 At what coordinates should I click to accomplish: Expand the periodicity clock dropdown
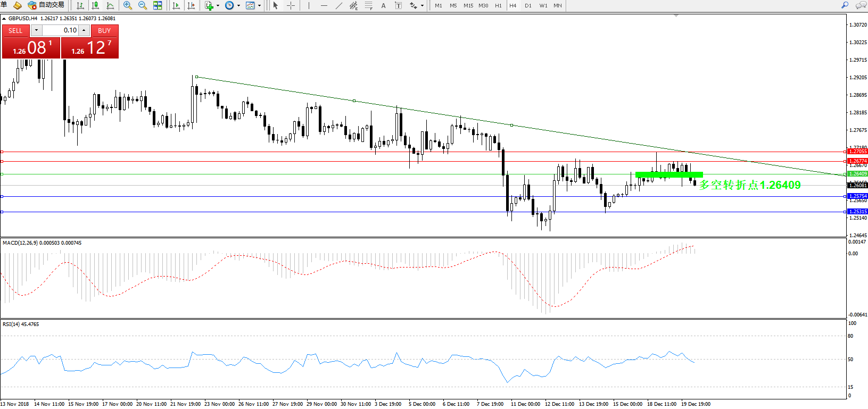click(x=238, y=6)
